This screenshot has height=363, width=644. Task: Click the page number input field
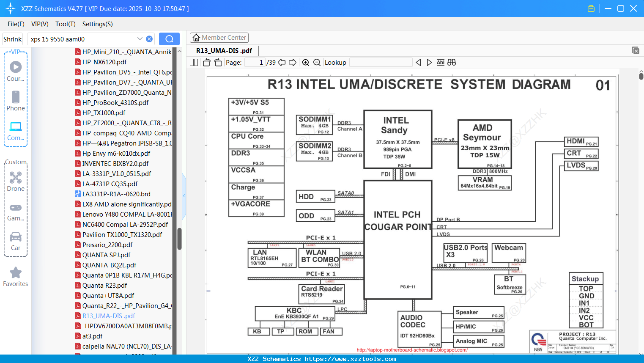point(255,62)
